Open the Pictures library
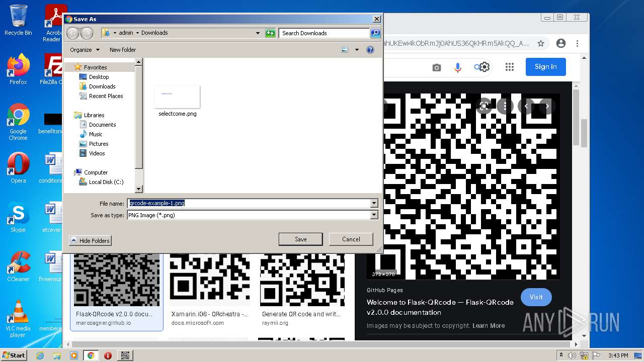Screen dimensions: 644x362 point(99,144)
